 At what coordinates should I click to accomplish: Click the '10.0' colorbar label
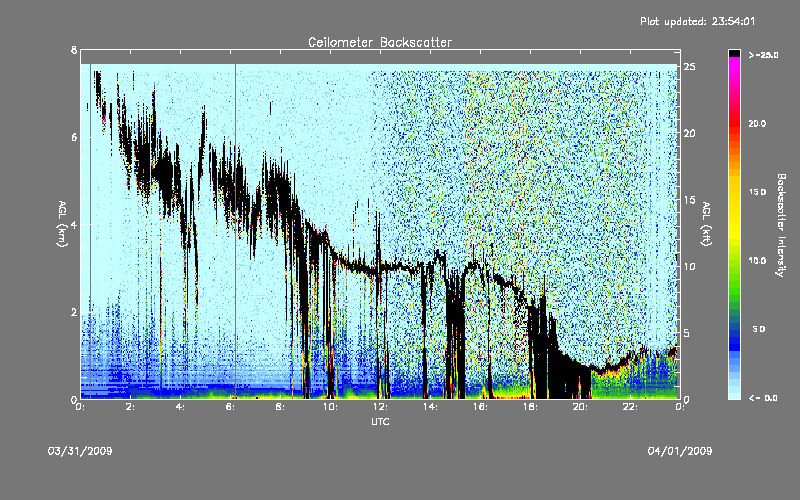pos(757,261)
